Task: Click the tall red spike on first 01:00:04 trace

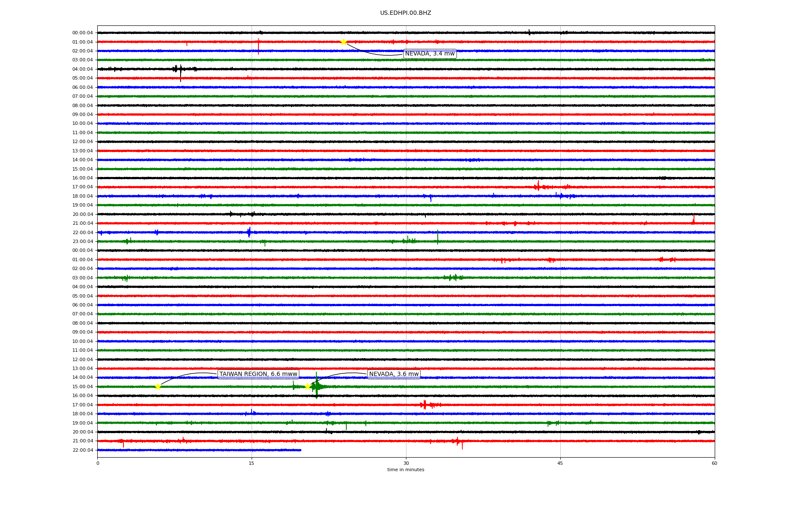Action: coord(258,46)
